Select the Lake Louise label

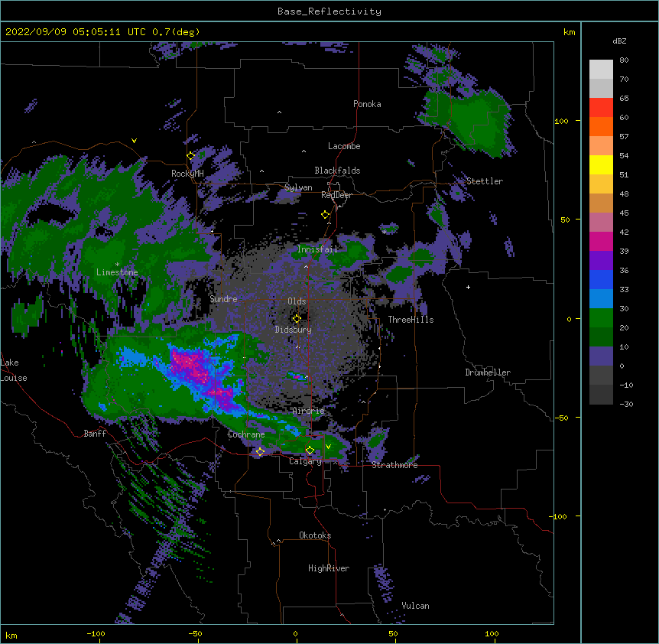[x=14, y=370]
